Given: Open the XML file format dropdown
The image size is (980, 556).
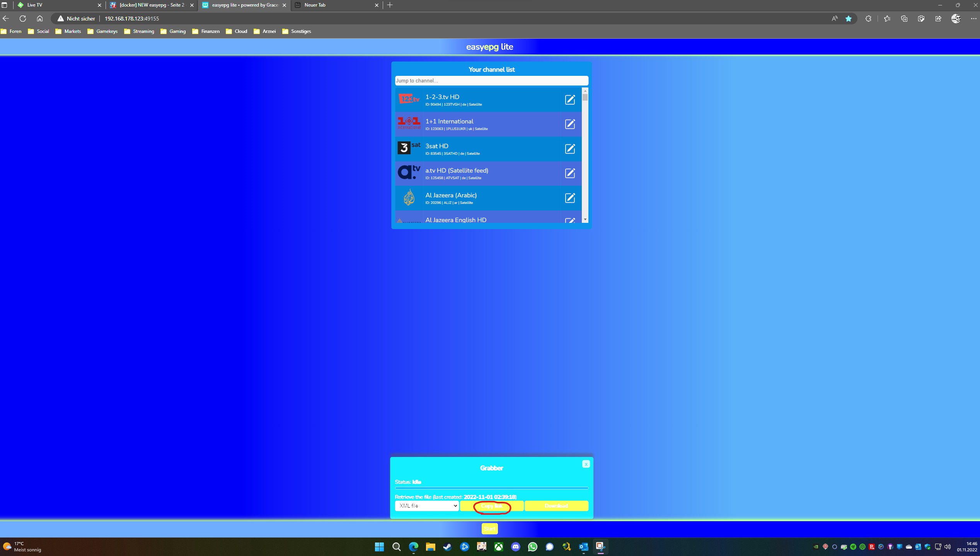Looking at the screenshot, I should (427, 506).
